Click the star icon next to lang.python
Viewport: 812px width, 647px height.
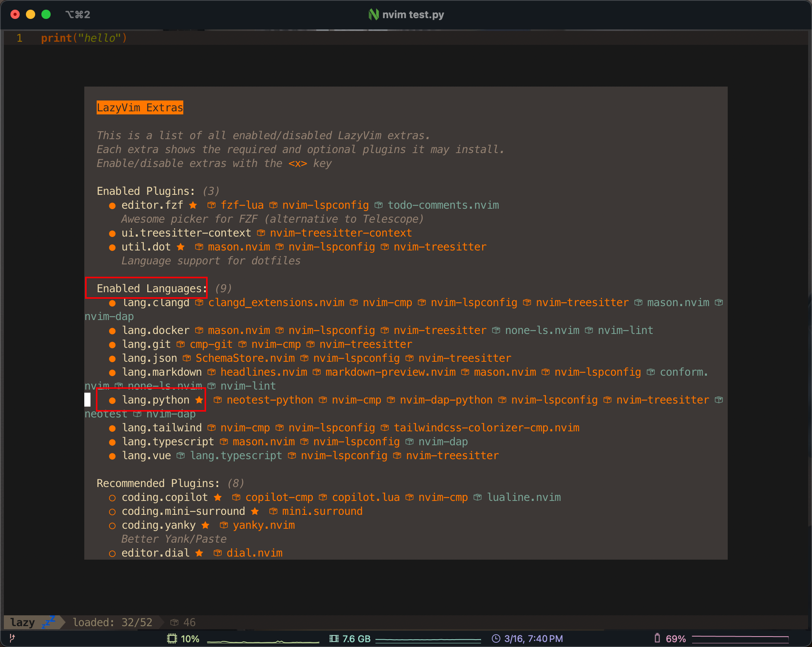tap(199, 400)
